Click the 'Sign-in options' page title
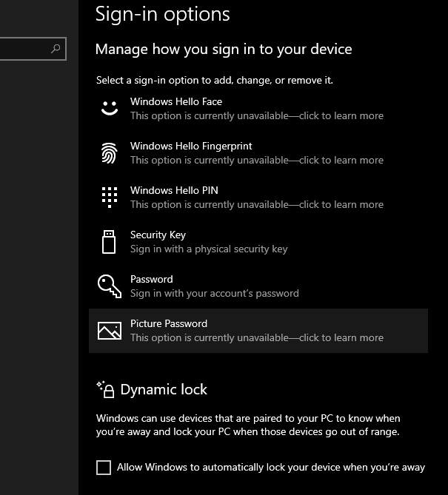Image resolution: width=448 pixels, height=495 pixels. (x=163, y=14)
